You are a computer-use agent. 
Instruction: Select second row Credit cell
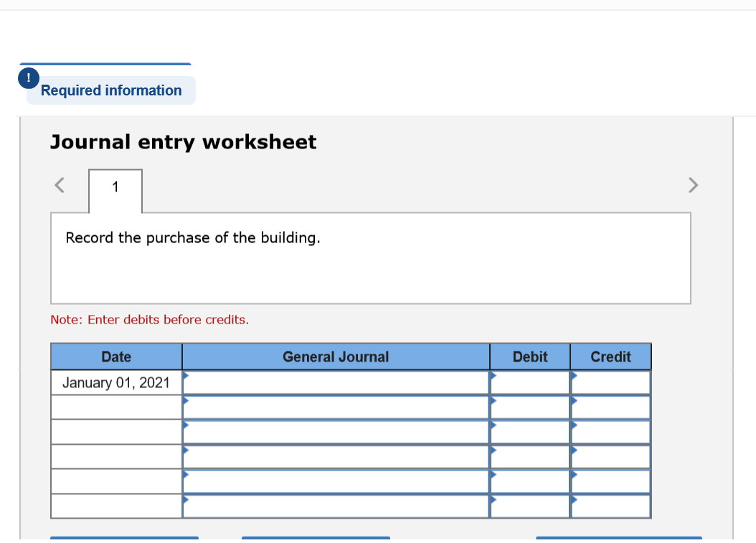click(610, 407)
